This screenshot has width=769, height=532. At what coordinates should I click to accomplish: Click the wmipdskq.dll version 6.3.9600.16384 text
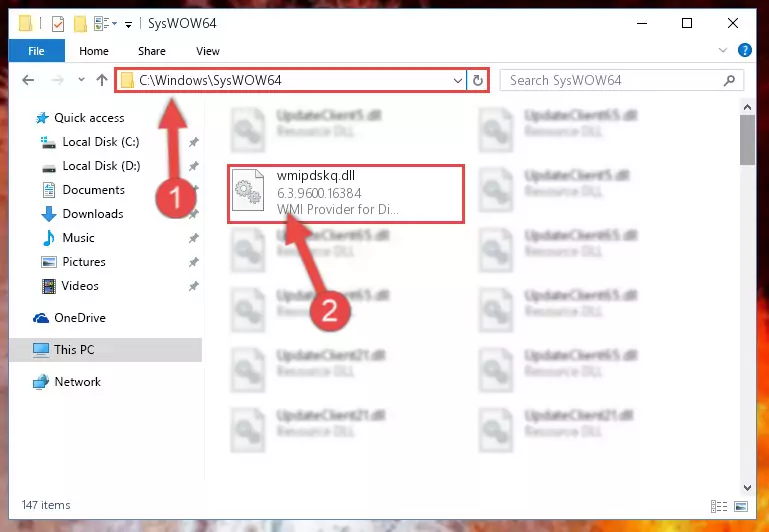[x=319, y=193]
